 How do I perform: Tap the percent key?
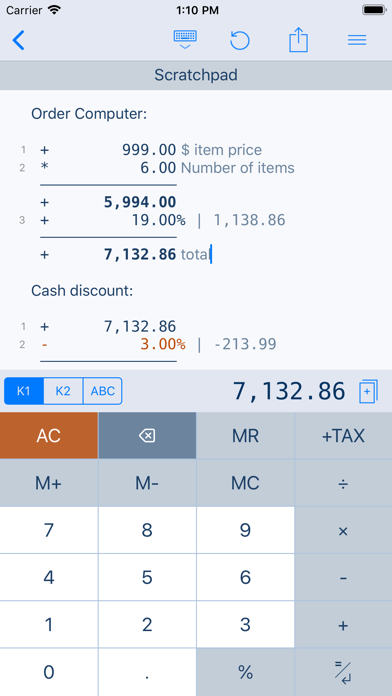245,672
